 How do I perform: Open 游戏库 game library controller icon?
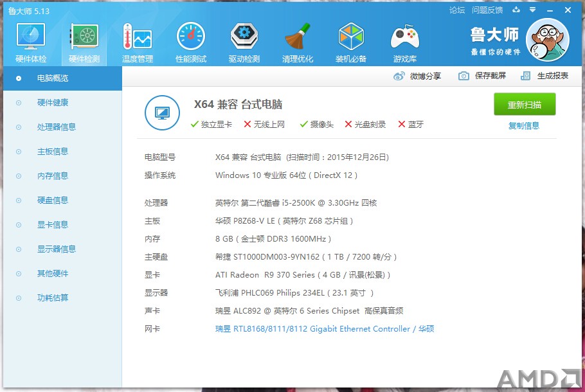coord(405,42)
